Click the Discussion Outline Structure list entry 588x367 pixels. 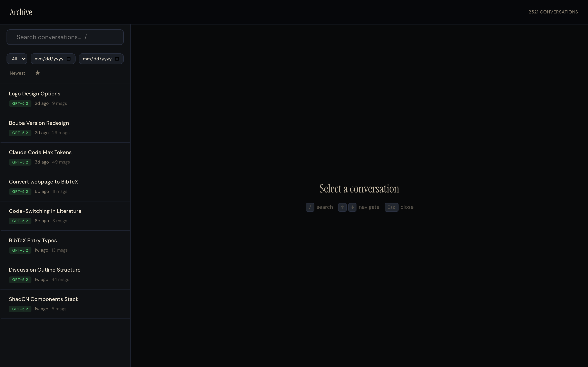click(x=45, y=270)
